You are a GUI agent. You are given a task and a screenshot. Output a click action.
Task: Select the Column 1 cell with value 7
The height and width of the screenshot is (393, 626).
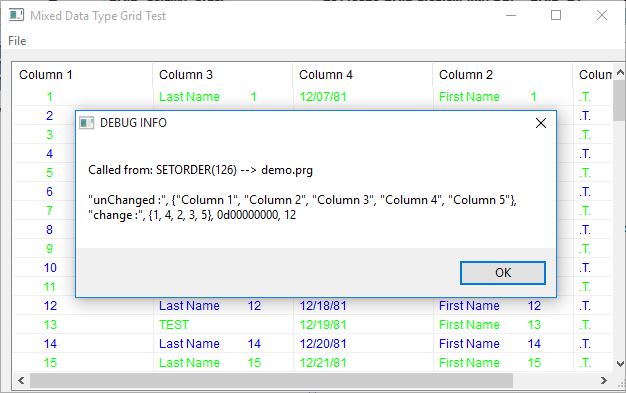[50, 210]
